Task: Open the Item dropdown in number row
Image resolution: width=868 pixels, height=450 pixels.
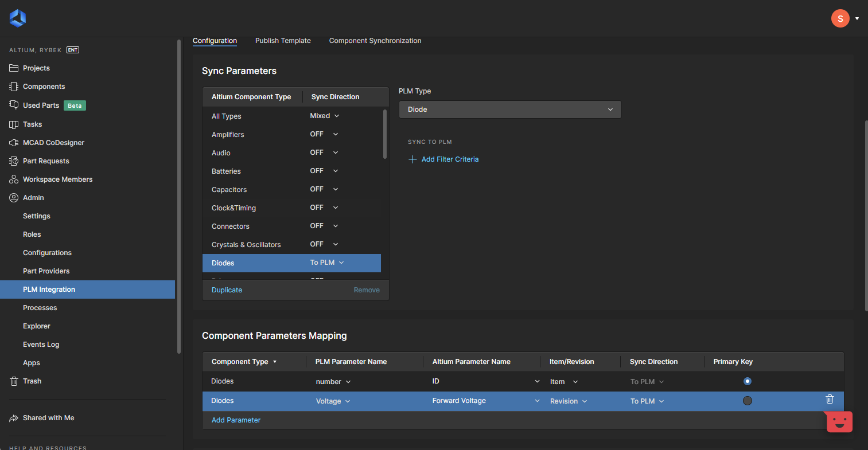Action: pyautogui.click(x=564, y=382)
